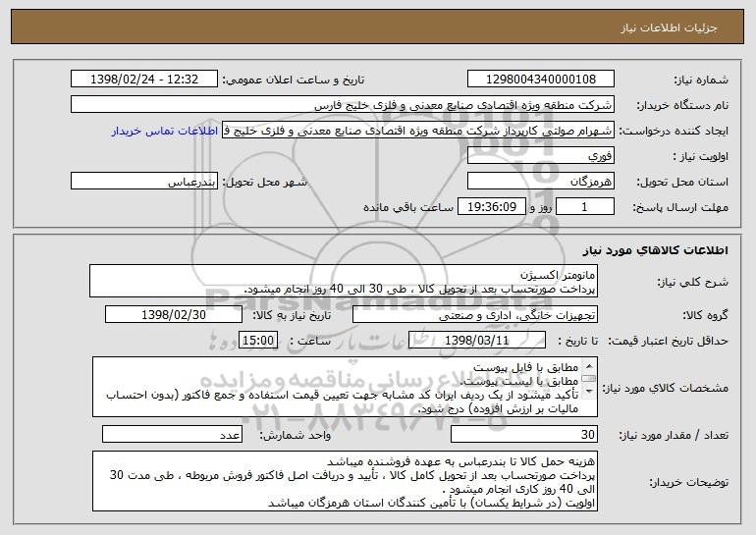Click the مشخصات کالای مورد نیاز text area
The image size is (756, 535).
pyautogui.click(x=345, y=387)
